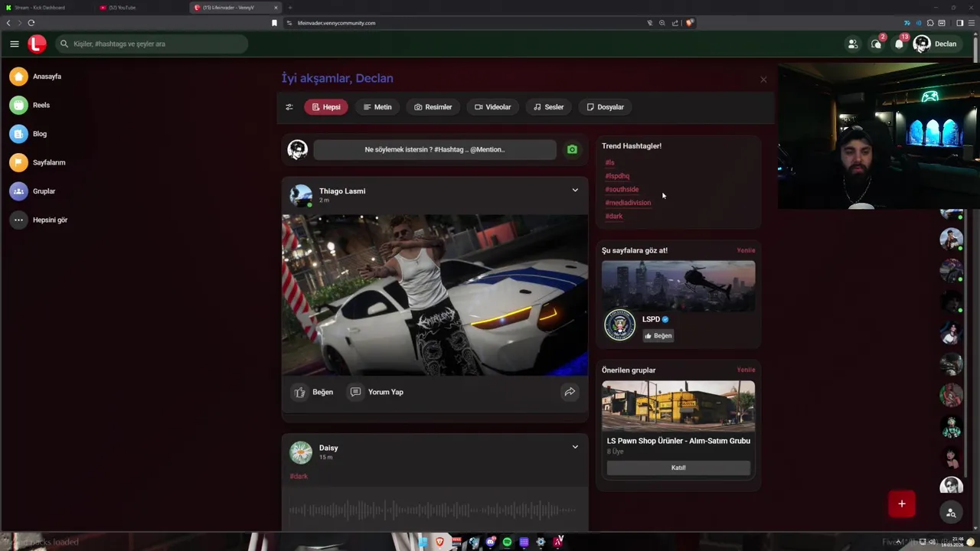Open Daisy's profile name
This screenshot has height=551, width=980.
click(328, 448)
